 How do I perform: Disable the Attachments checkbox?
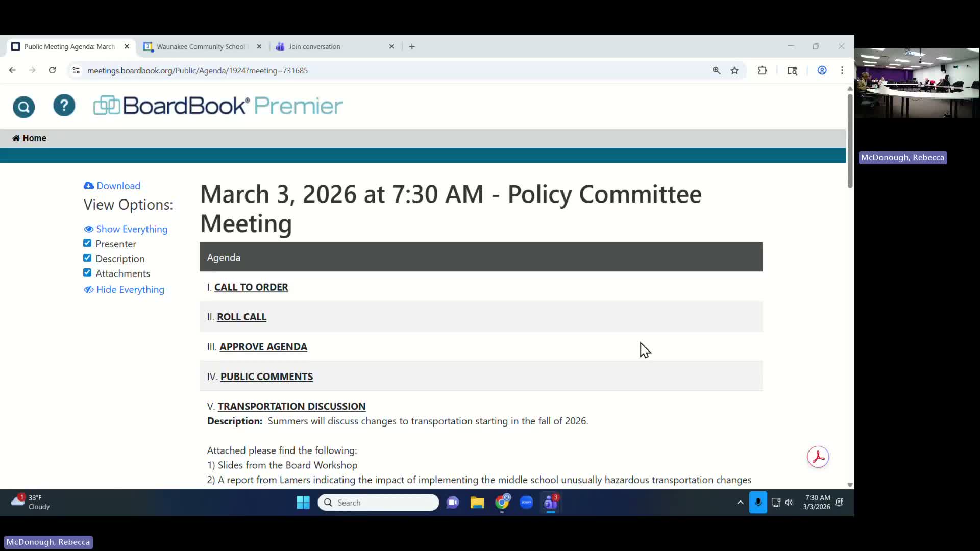87,273
